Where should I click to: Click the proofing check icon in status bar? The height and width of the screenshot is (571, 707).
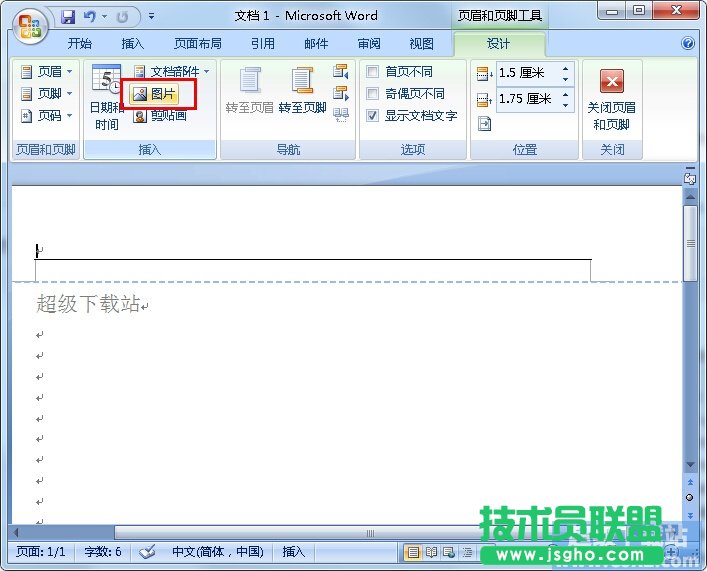click(147, 552)
